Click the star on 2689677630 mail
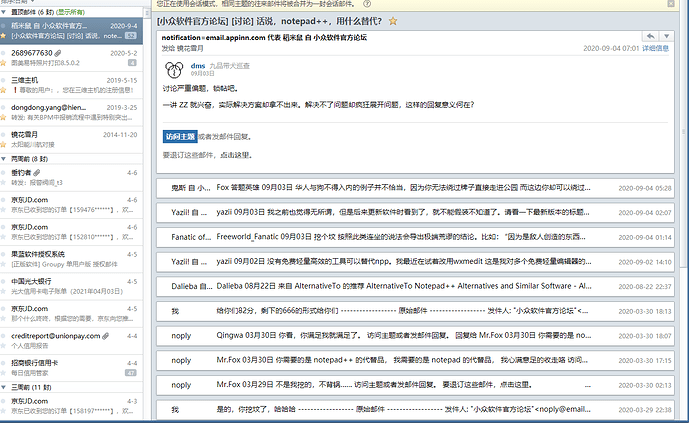Screen dimensions: 689x423 point(3,63)
